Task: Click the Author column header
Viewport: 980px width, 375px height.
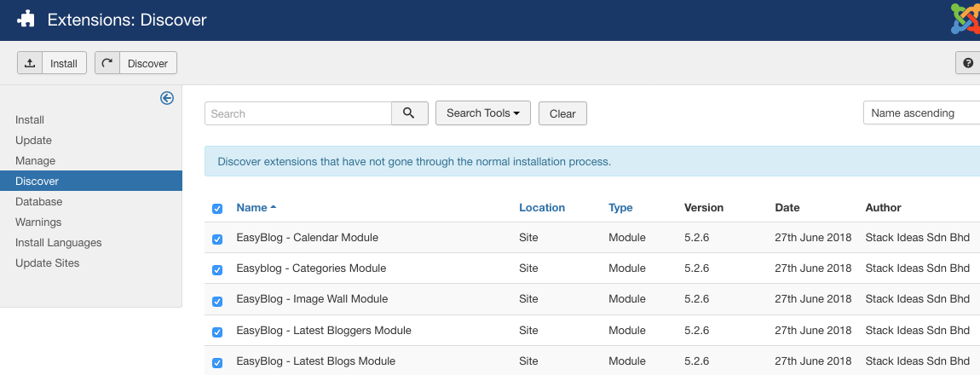Action: pyautogui.click(x=883, y=207)
